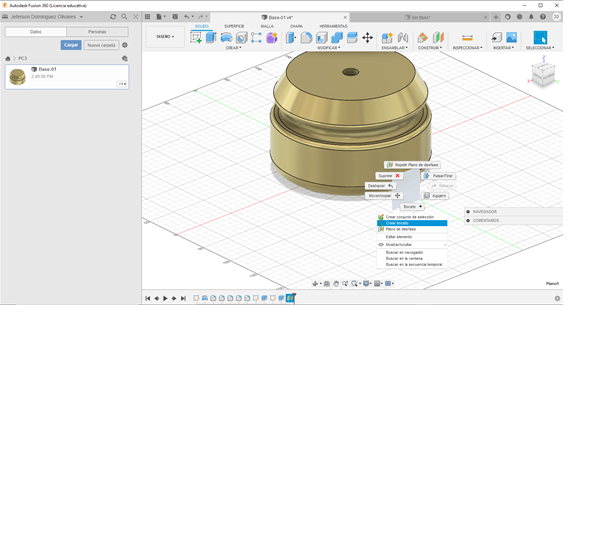
Task: Click the Create Form purple icon
Action: coord(272,38)
